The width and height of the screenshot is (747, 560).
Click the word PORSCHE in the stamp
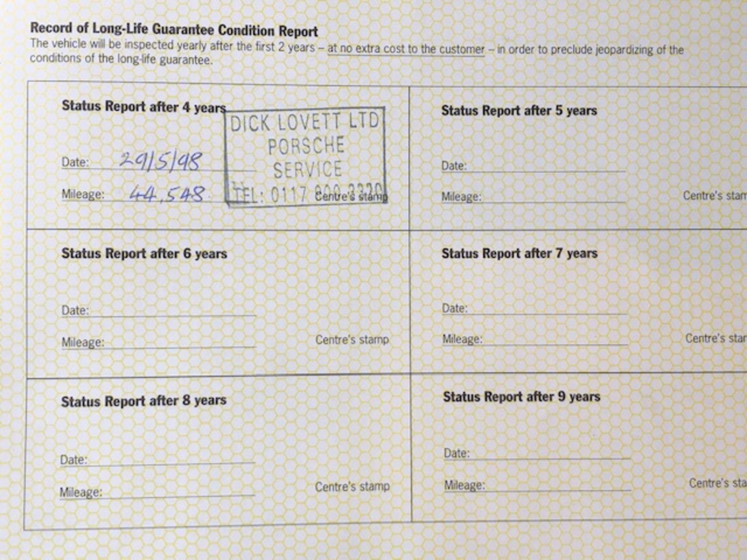click(x=306, y=146)
